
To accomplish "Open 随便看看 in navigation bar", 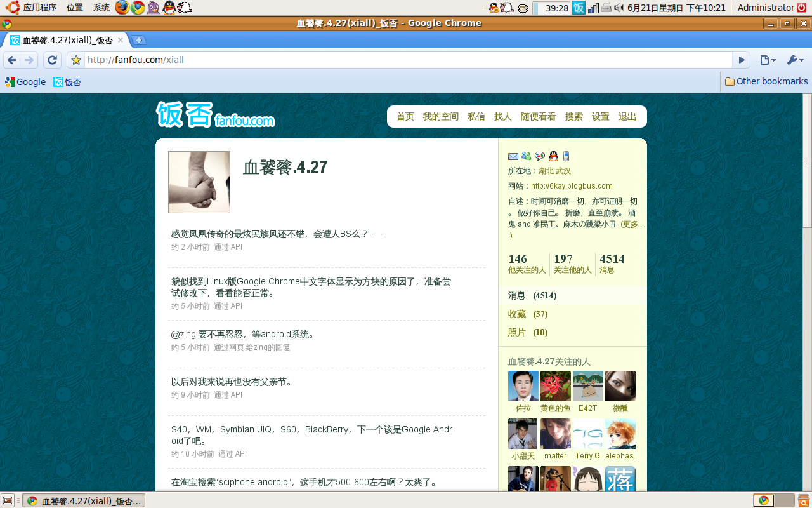I will coord(539,116).
